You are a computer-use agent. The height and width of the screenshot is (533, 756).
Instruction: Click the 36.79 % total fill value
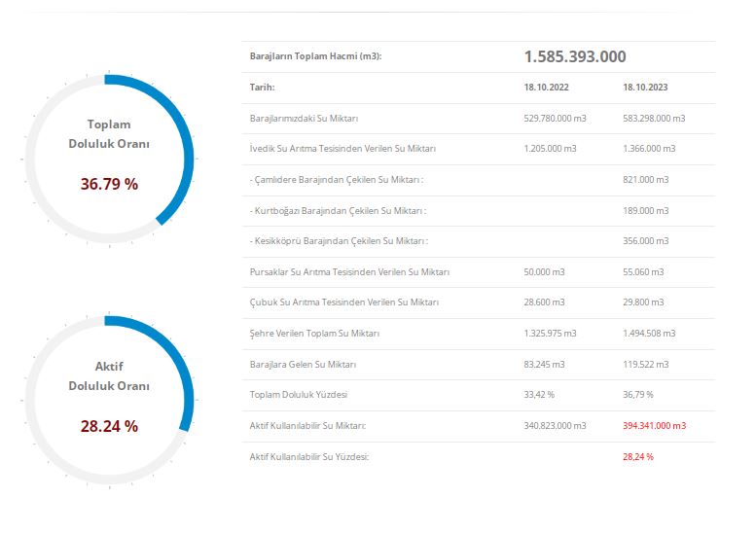109,184
